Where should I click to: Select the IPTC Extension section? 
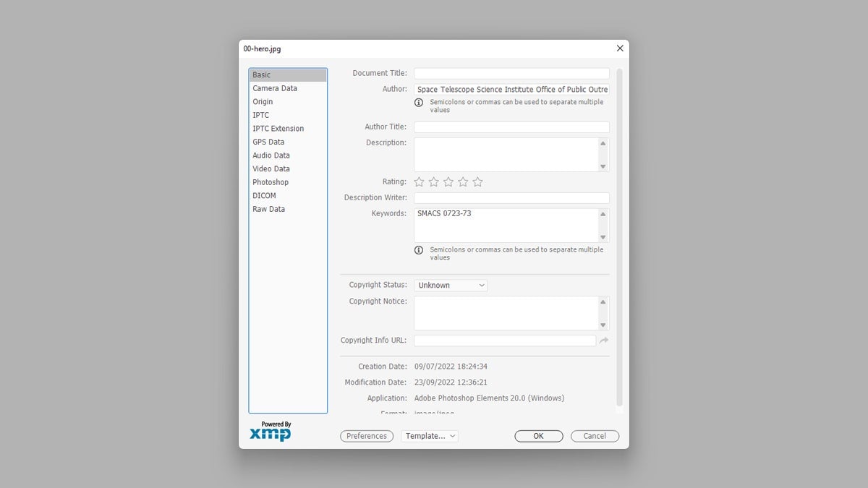[x=278, y=128]
